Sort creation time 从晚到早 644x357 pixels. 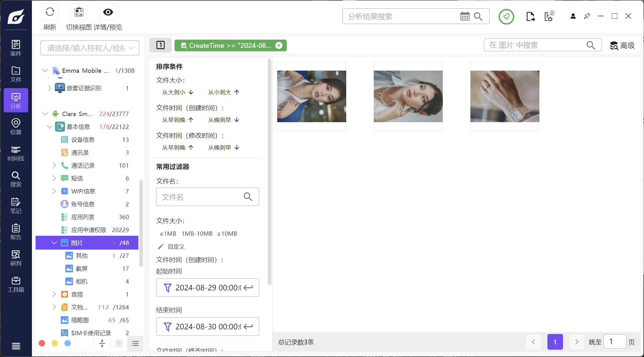224,120
